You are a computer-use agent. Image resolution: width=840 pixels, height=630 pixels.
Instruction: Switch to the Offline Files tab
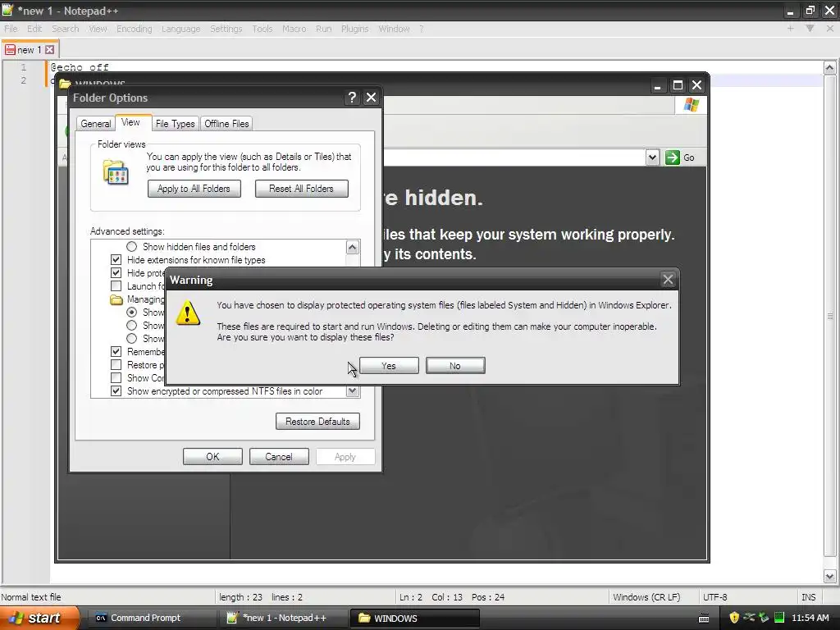click(226, 124)
